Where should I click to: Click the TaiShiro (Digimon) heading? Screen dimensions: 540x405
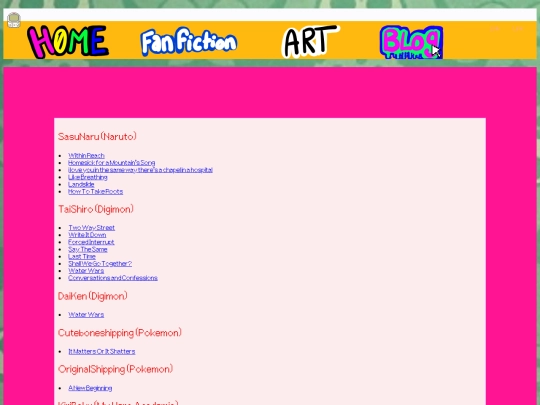click(96, 209)
